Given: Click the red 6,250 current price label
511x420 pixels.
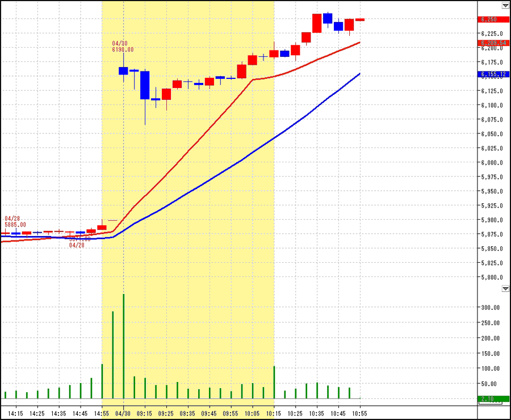Looking at the screenshot, I should (x=493, y=20).
